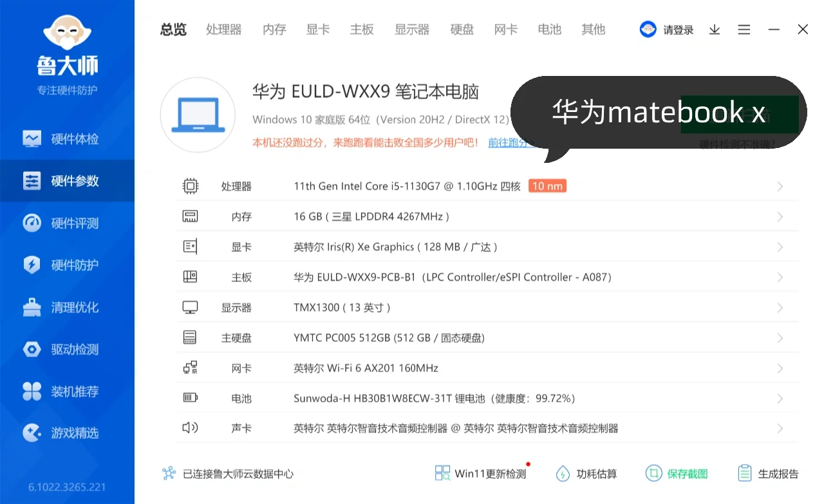Click 保存截图 to save a screenshot
This screenshot has width=824, height=504.
[x=677, y=473]
